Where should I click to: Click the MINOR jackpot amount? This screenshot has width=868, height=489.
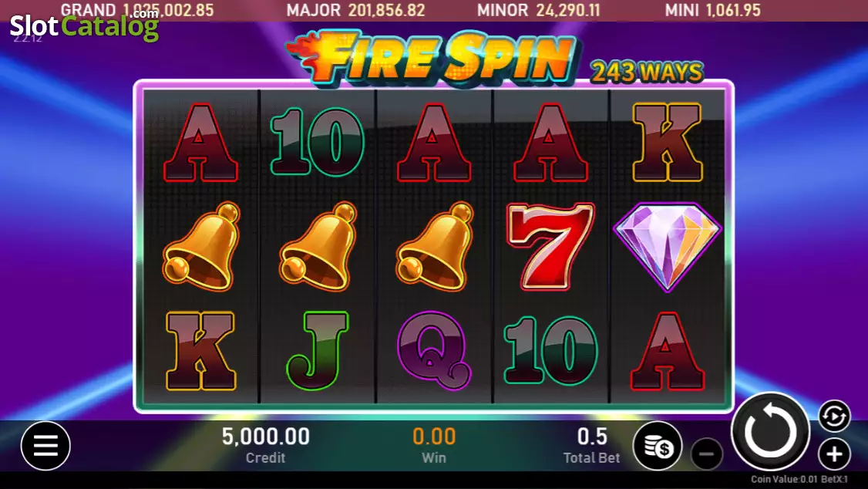pos(568,10)
